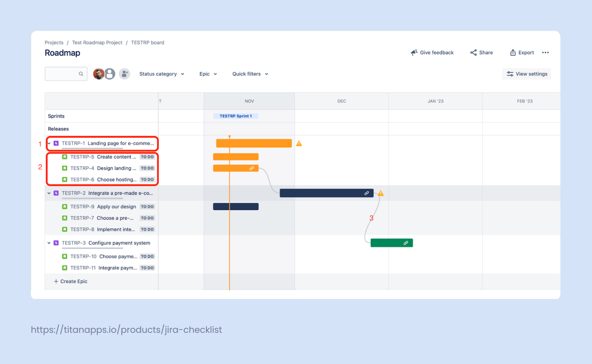Toggle the second user avatar filter
This screenshot has height=364, width=592.
[110, 74]
